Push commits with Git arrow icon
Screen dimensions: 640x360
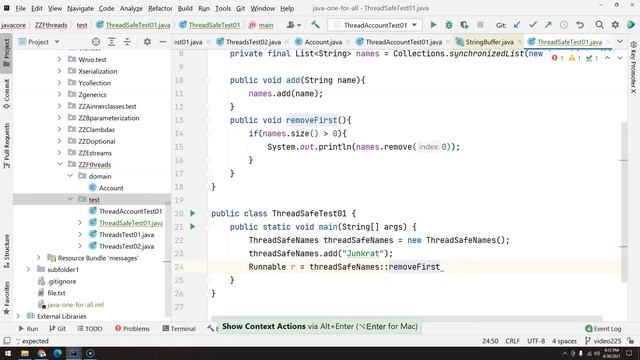pos(548,25)
